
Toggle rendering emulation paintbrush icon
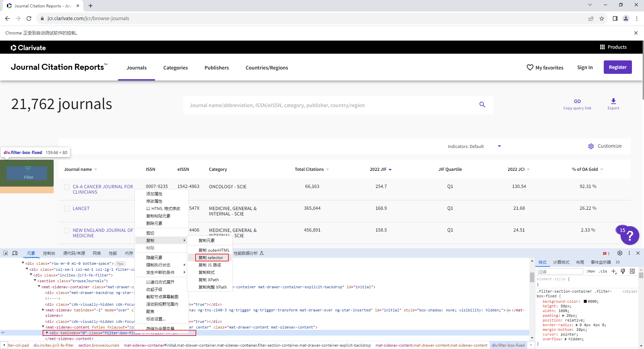623,271
